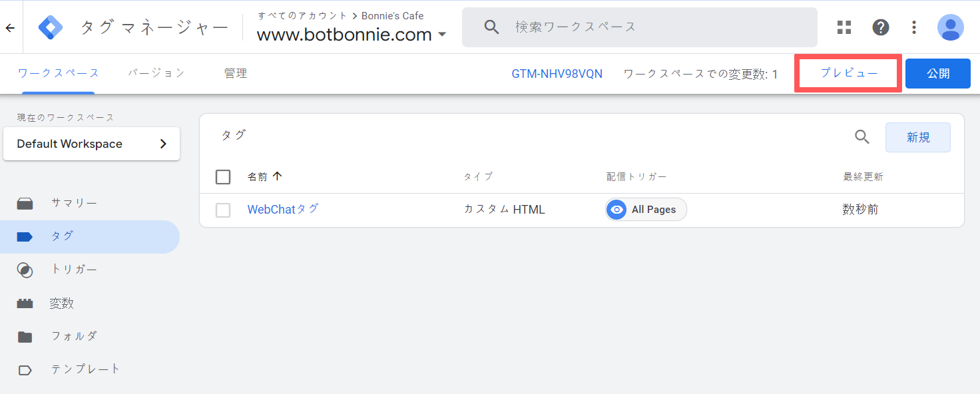980x394 pixels.
Task: Check the WebChatタグ row checkbox
Action: coord(223,210)
